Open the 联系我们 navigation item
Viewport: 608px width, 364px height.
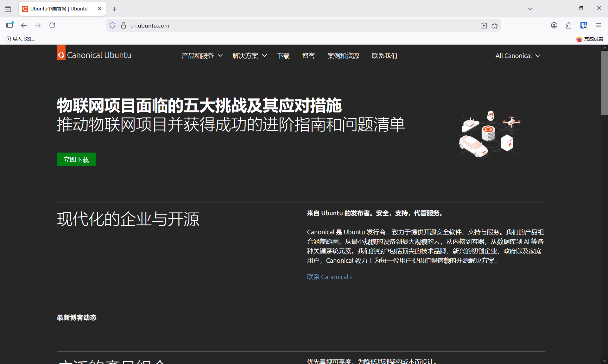[384, 56]
